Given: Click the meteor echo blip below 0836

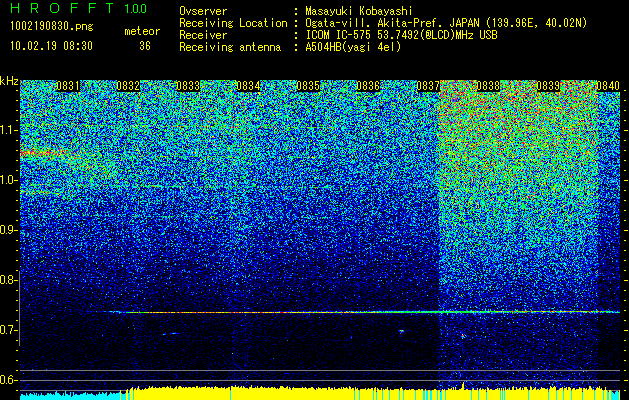Looking at the screenshot, I should (401, 331).
